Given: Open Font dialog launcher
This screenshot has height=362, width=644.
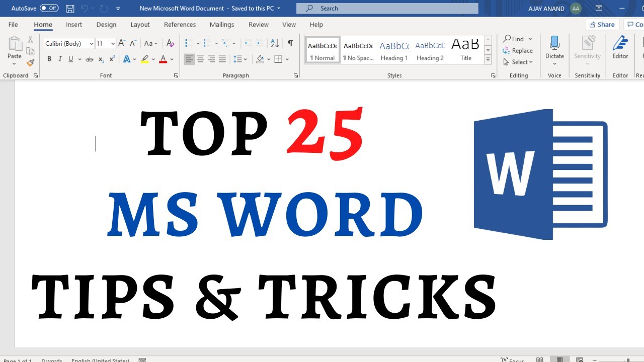Looking at the screenshot, I should pyautogui.click(x=176, y=75).
